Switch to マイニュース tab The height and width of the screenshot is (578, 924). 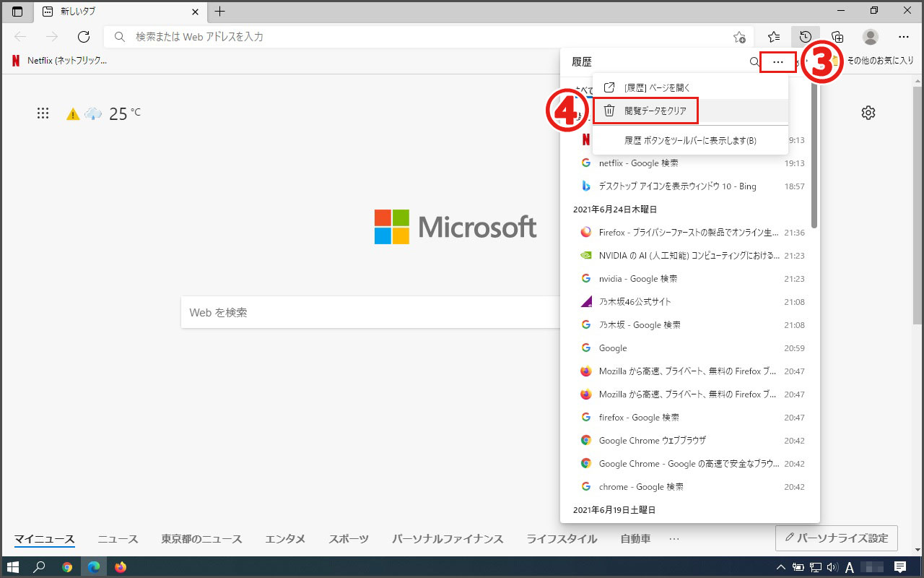[45, 539]
